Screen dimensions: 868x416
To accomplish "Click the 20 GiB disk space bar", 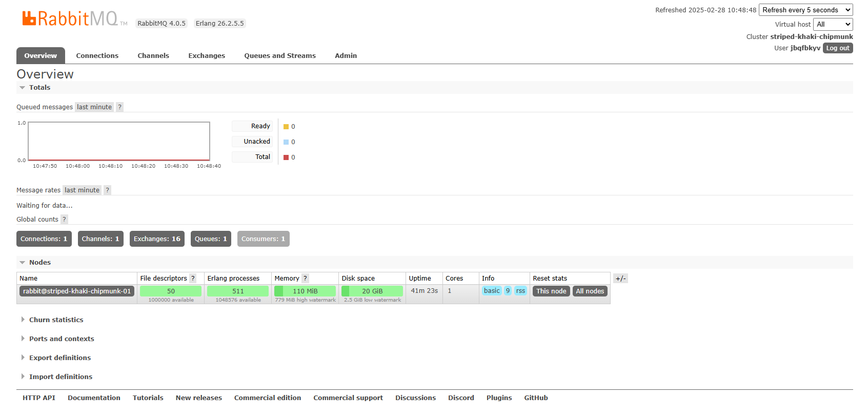I will tap(372, 291).
